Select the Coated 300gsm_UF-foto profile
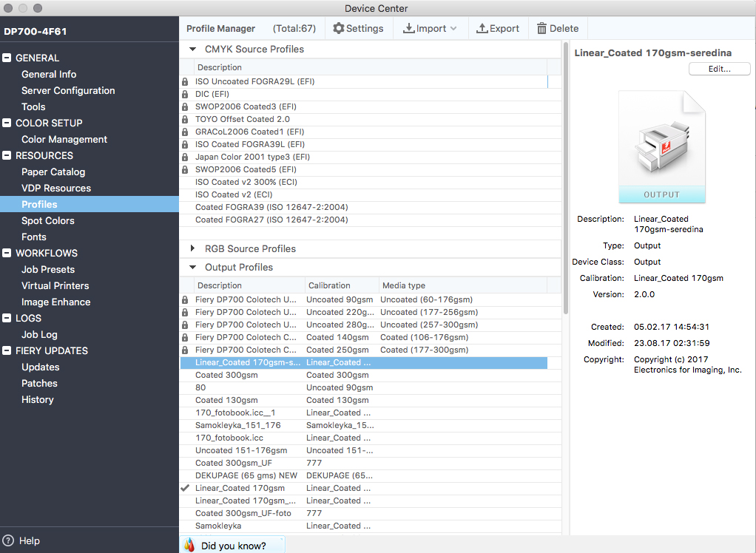Image resolution: width=756 pixels, height=553 pixels. click(371, 513)
